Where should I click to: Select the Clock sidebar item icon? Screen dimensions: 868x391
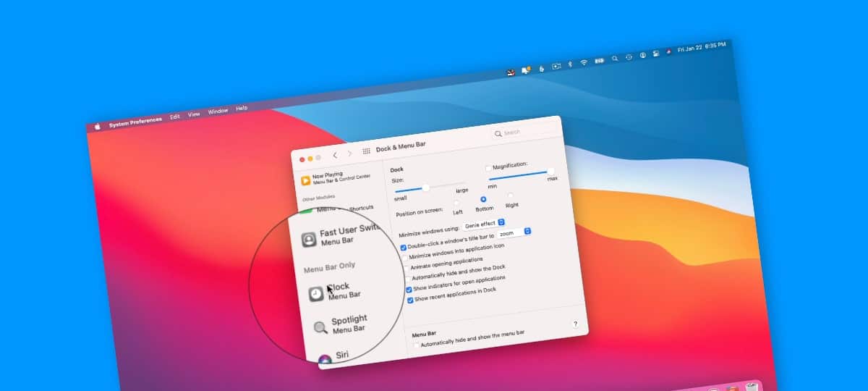316,294
